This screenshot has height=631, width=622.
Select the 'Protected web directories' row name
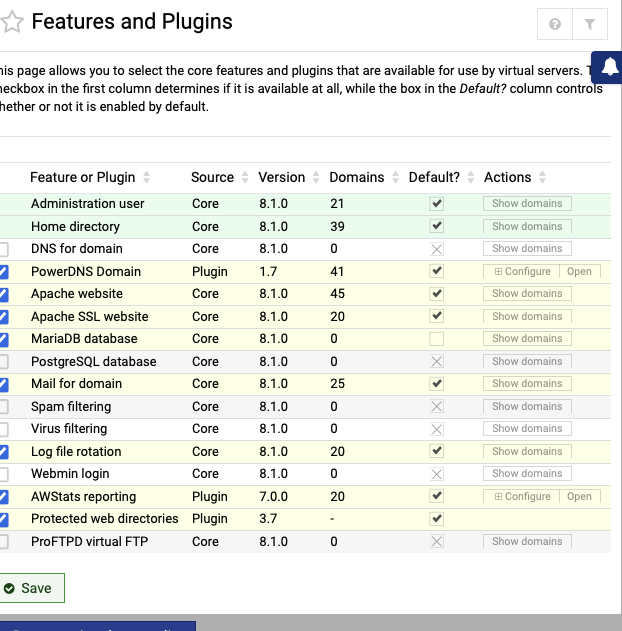click(x=105, y=519)
